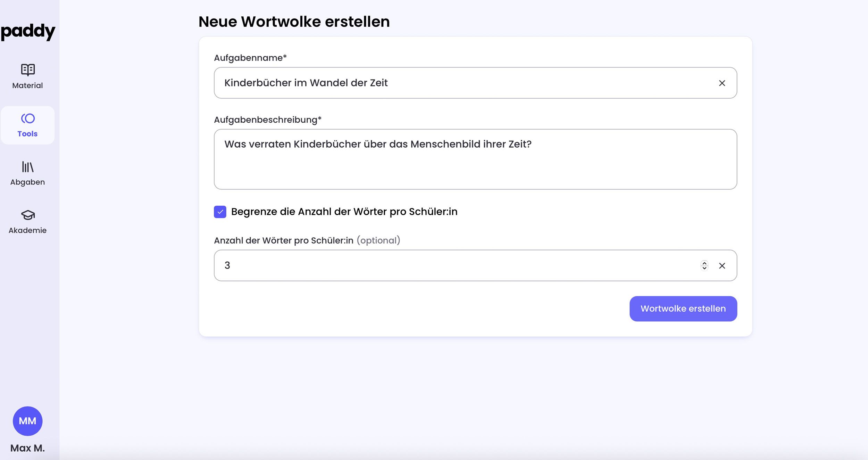Open the Material section book icon
This screenshot has height=460, width=868.
click(28, 70)
